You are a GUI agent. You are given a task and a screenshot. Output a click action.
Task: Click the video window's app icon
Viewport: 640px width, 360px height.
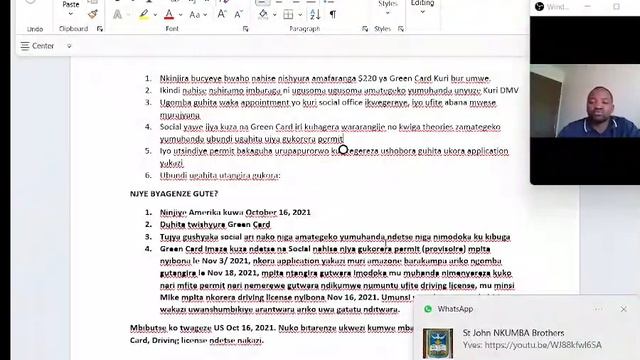[540, 7]
